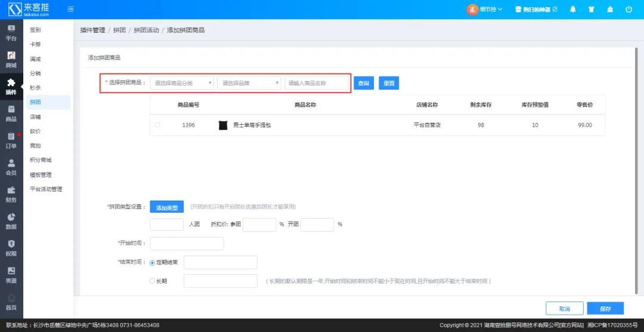
Task: Check the box for product 1396
Action: point(157,125)
